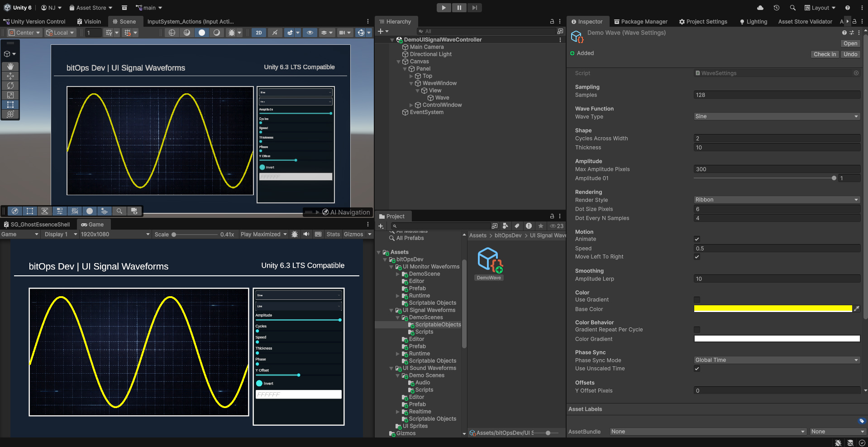Enable Gradient Repeat Per Cycle checkbox

tap(697, 330)
